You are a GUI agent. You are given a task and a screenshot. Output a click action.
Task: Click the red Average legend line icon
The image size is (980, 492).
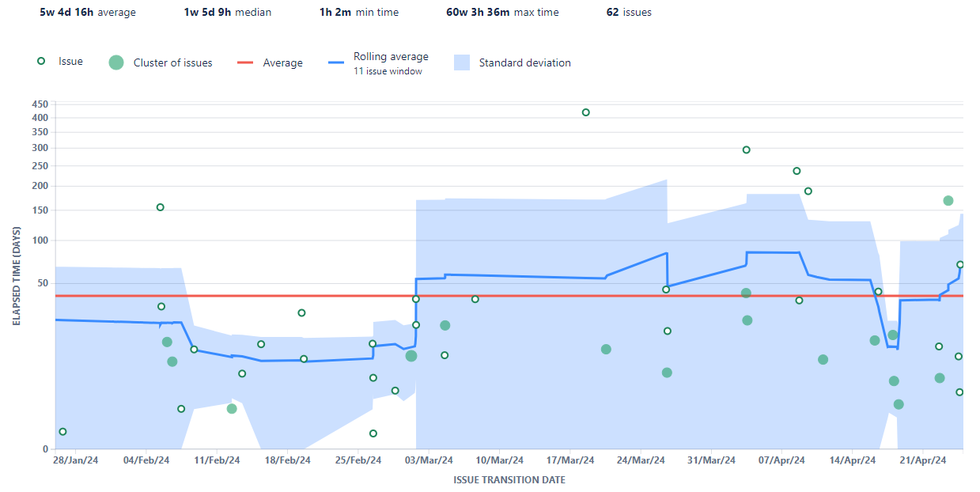click(247, 62)
